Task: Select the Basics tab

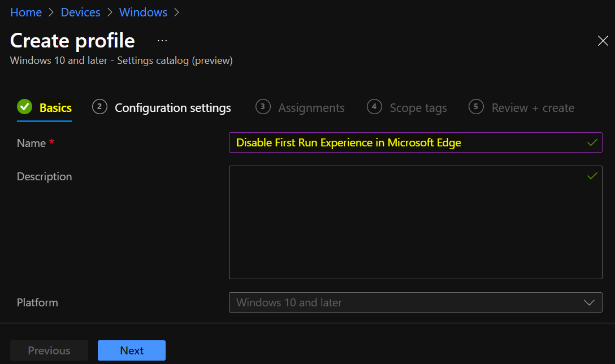Action: [55, 107]
